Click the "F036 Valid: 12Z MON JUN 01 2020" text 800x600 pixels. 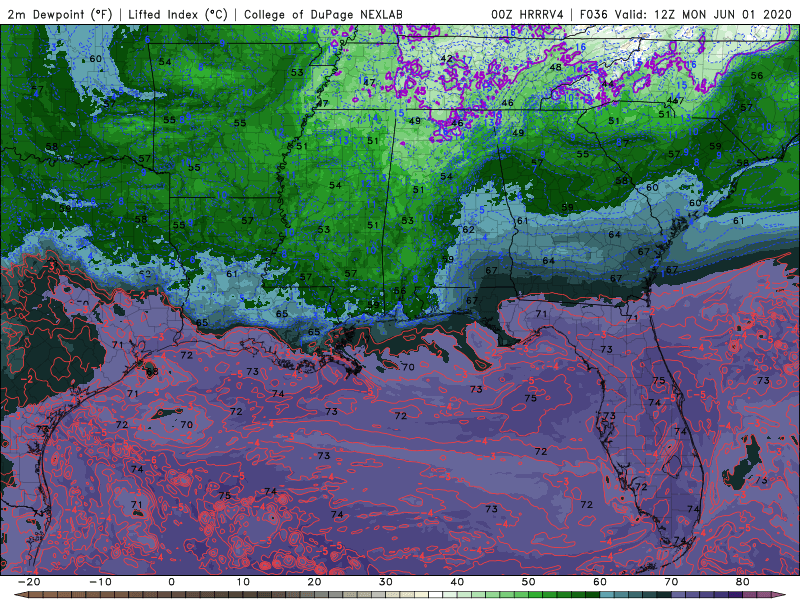pos(685,14)
